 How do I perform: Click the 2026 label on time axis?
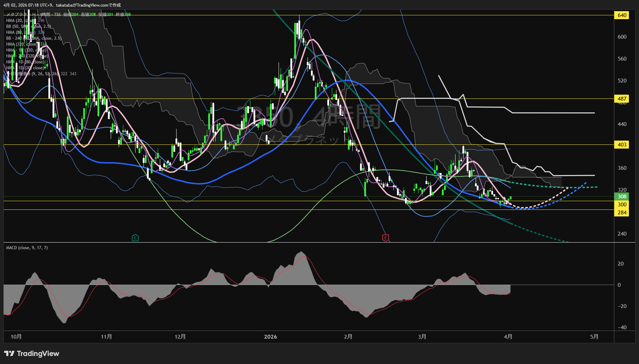point(270,337)
